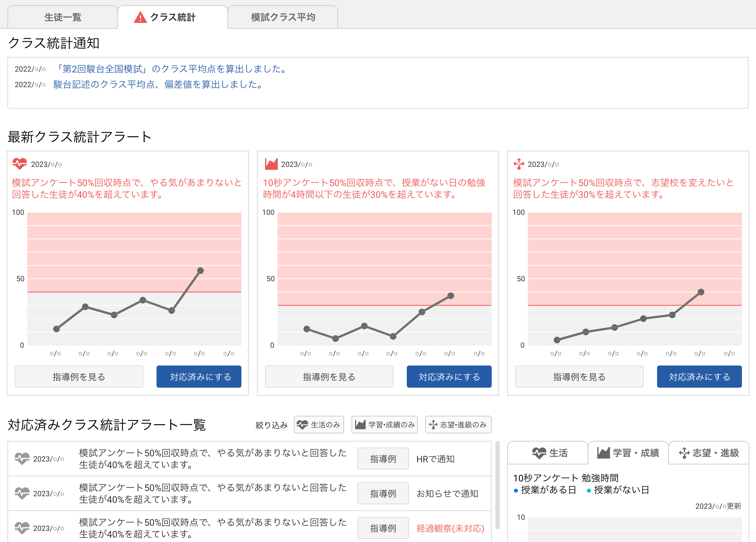Screen dimensions: 756x542
Task: Click 指導例 button in the HRで通知 row
Action: (x=383, y=459)
